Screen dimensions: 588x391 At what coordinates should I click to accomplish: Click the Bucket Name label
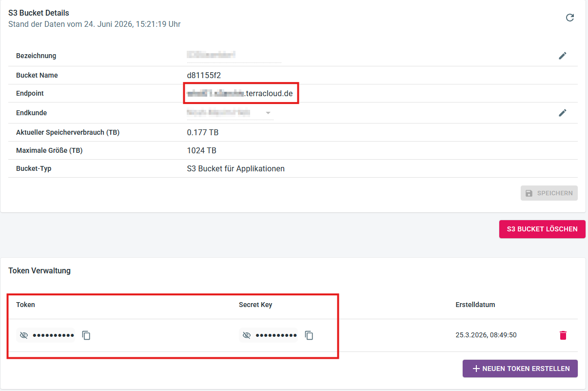pyautogui.click(x=37, y=75)
